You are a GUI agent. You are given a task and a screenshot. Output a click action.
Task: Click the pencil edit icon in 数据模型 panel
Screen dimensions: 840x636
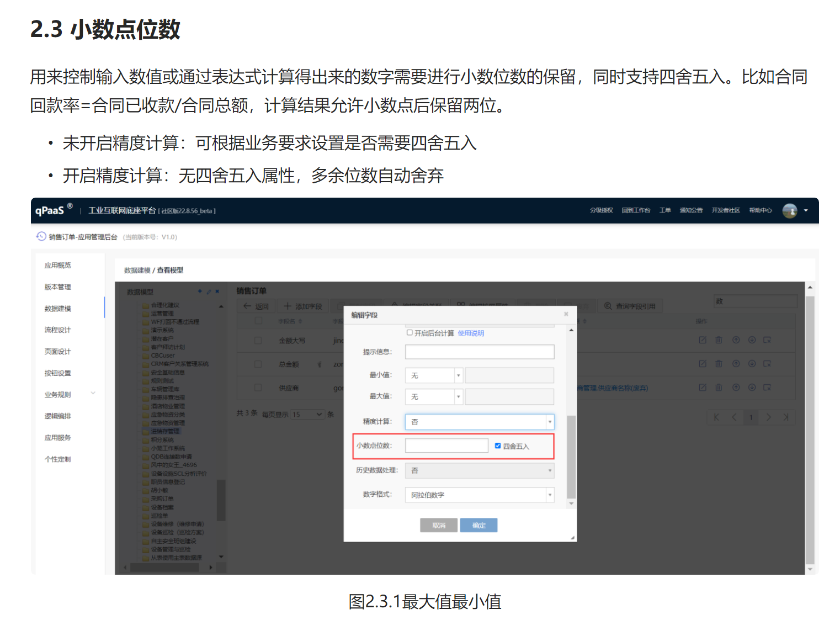[x=209, y=291]
